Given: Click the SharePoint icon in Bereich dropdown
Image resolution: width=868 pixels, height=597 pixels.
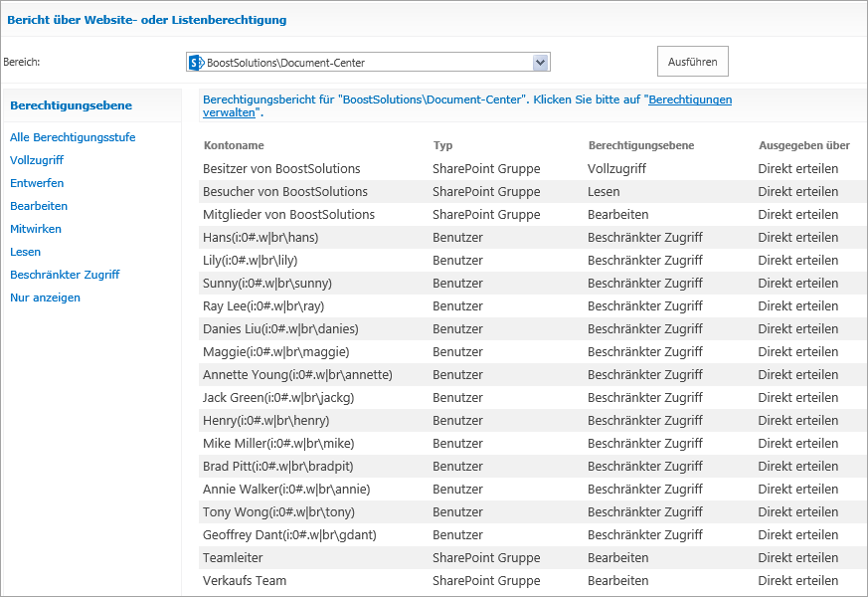Looking at the screenshot, I should (196, 63).
